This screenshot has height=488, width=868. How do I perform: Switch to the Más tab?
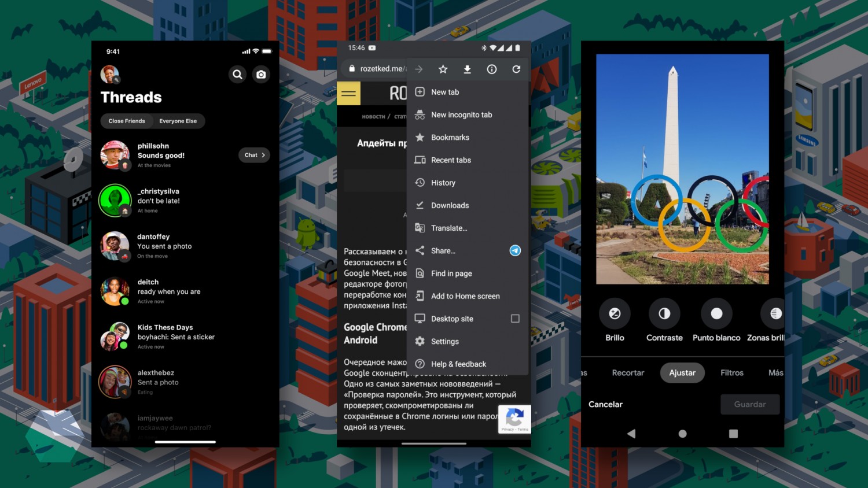(x=775, y=373)
